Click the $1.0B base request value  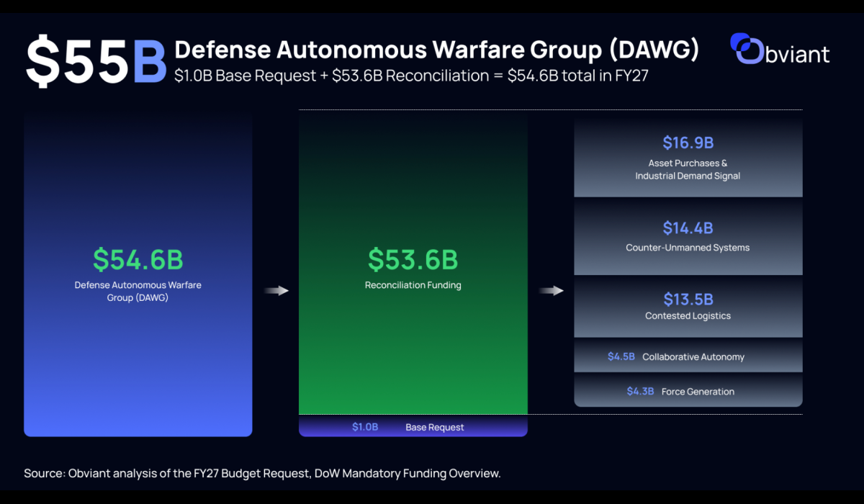(x=365, y=427)
